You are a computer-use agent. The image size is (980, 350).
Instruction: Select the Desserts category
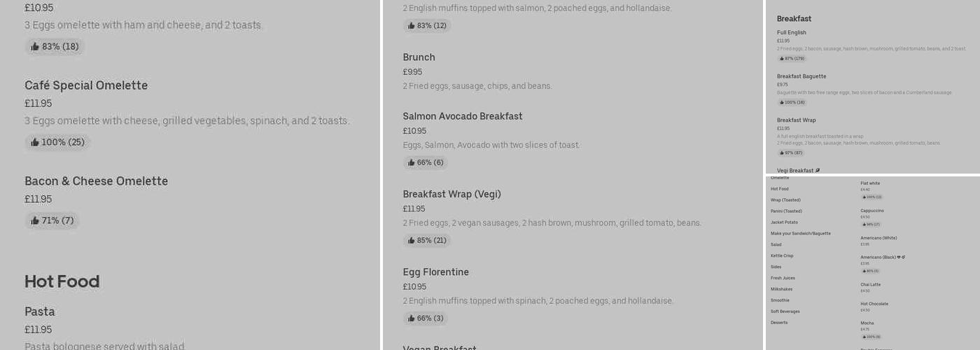click(x=779, y=323)
